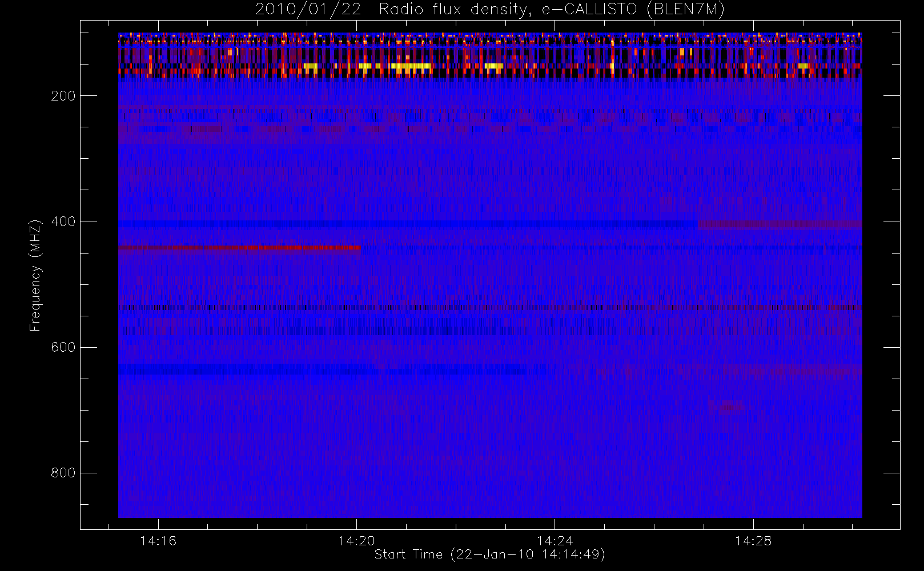
Task: Click the 600 frequency tick label
Action: (63, 347)
